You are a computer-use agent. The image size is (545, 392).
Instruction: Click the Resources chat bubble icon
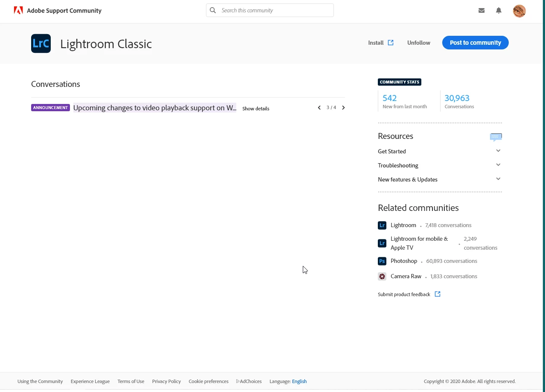496,137
